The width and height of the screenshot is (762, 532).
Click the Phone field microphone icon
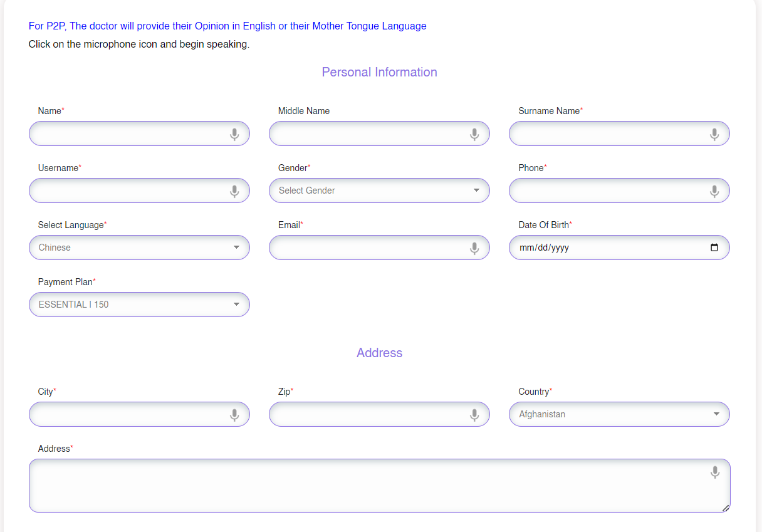tap(714, 191)
